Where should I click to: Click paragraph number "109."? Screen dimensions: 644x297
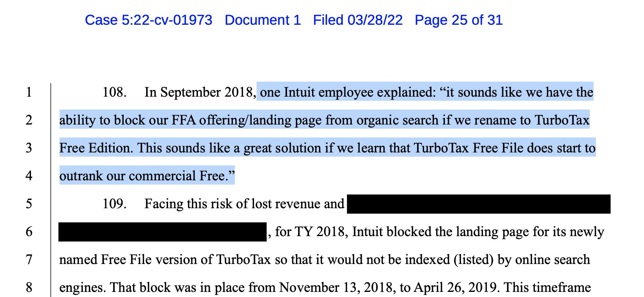click(x=114, y=204)
